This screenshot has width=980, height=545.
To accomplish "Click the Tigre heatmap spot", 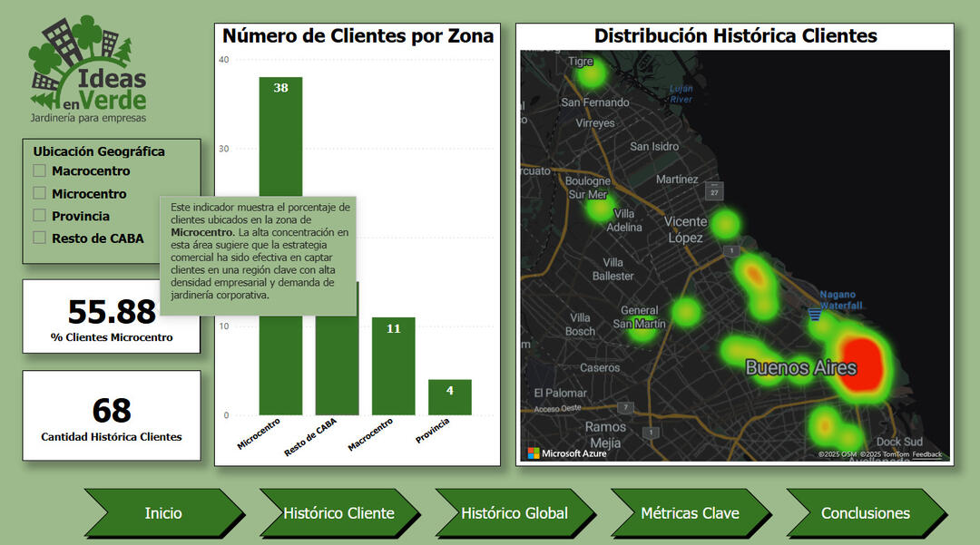I will 592,73.
